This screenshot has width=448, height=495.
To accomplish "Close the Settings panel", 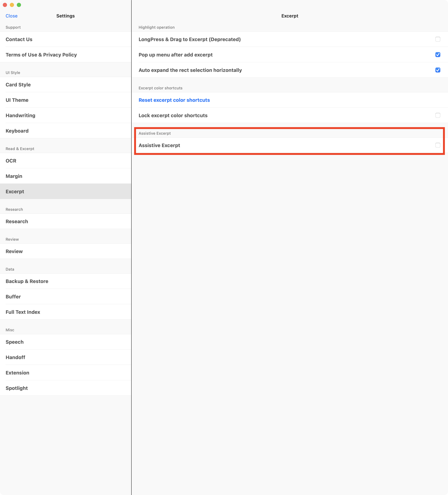I will tap(12, 16).
